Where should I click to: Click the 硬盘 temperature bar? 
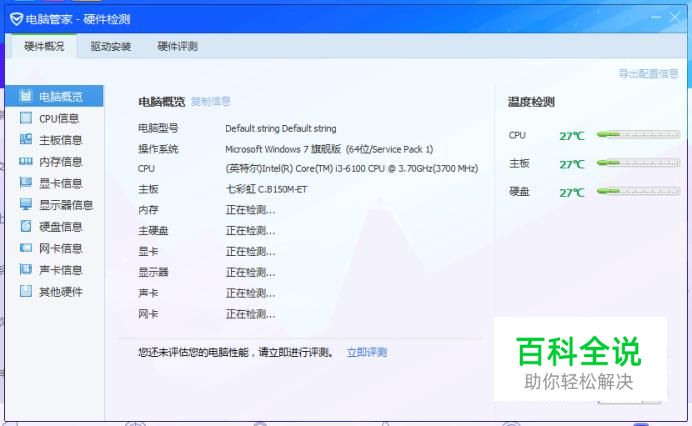click(638, 192)
